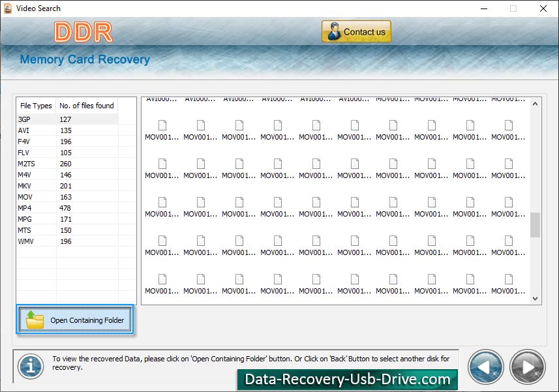The width and height of the screenshot is (559, 392).
Task: Select the 3GP file type row
Action: tap(67, 119)
